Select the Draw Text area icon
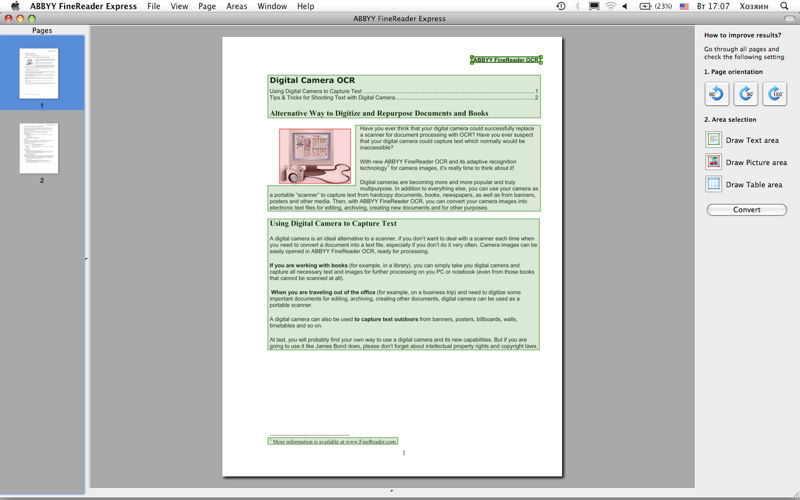The width and height of the screenshot is (800, 500). point(713,139)
